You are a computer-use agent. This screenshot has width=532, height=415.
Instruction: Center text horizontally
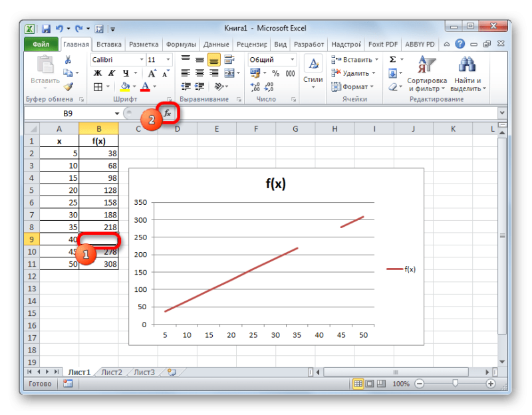(200, 73)
